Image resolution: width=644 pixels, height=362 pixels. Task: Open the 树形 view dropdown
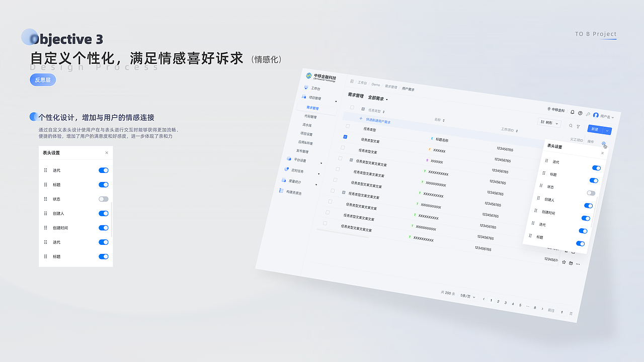(x=549, y=122)
